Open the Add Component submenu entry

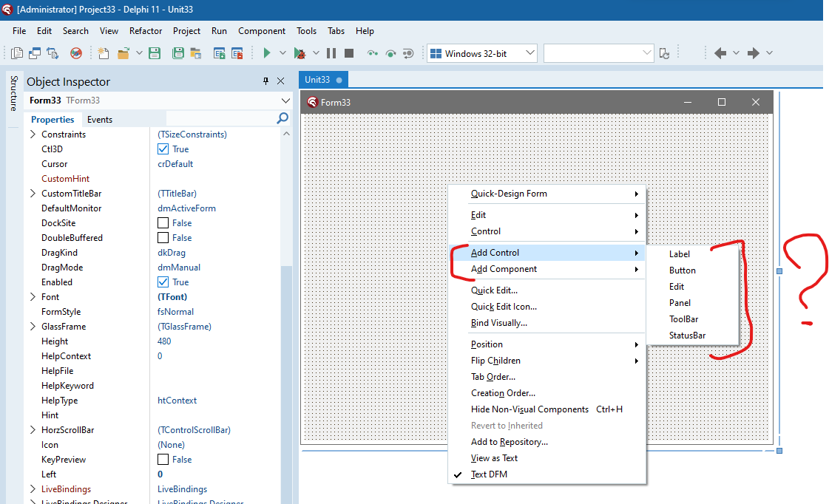[504, 269]
